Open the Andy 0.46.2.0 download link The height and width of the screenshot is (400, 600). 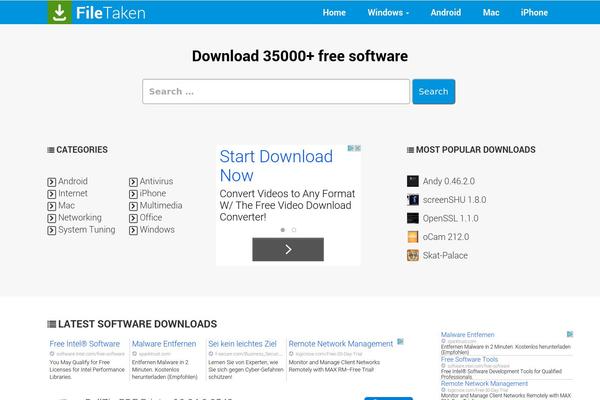pos(448,181)
